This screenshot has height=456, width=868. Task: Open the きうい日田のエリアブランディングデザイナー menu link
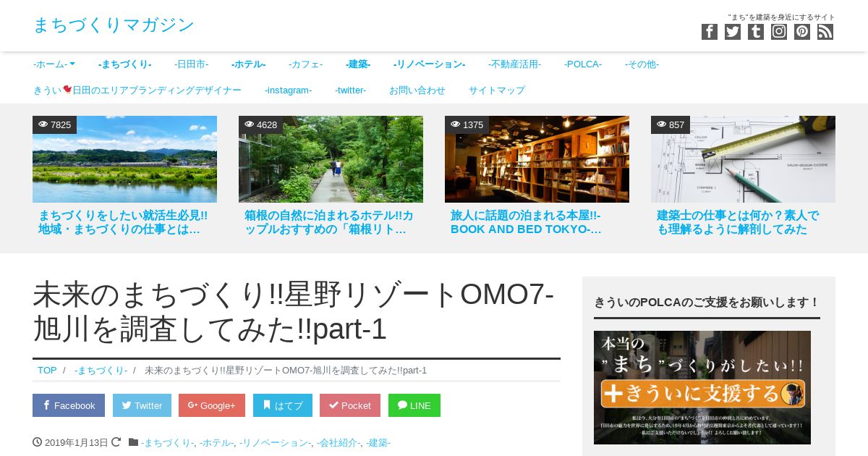coord(137,90)
